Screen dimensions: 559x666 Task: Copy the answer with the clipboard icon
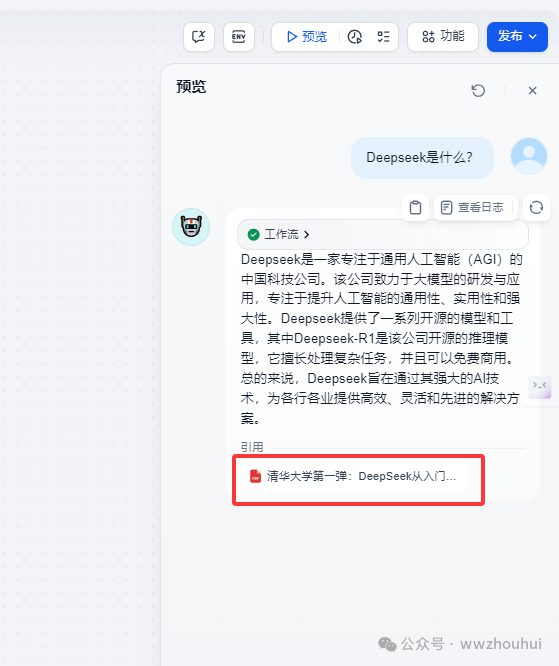[415, 207]
